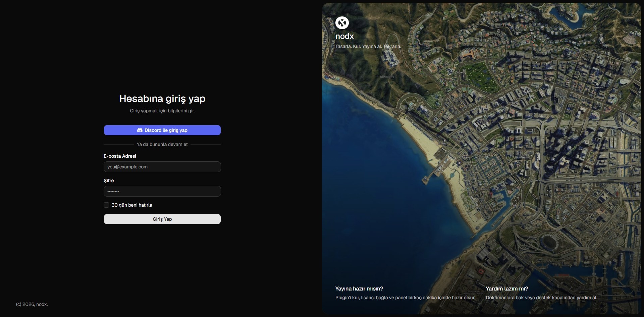Select the Hesabına giriş yap heading
This screenshot has height=317, width=644.
pos(162,99)
